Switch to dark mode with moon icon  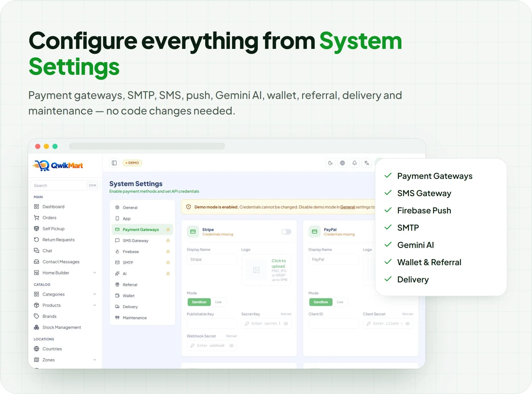click(330, 163)
